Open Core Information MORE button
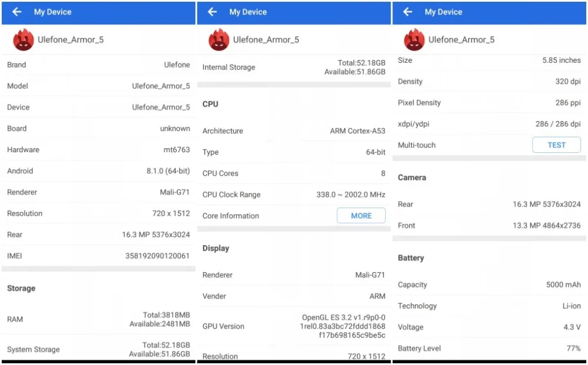The image size is (588, 365). 361,216
